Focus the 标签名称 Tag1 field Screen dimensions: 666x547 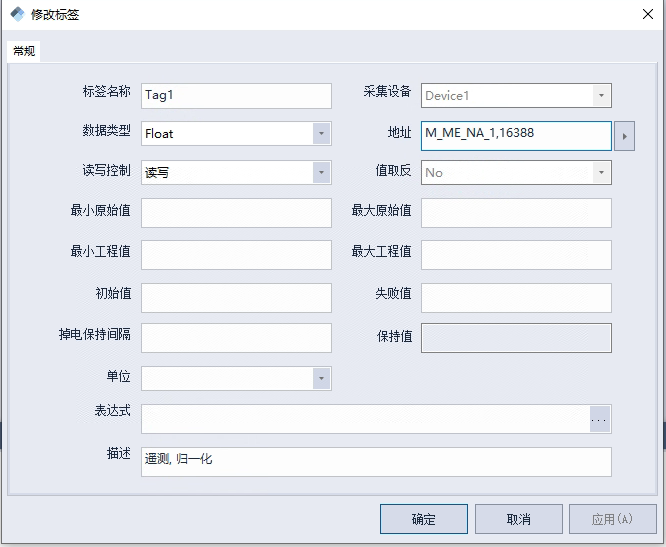coord(236,96)
